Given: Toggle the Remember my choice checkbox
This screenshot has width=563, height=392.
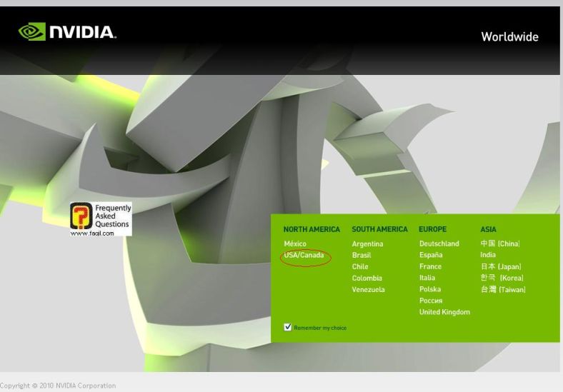Looking at the screenshot, I should coord(288,327).
